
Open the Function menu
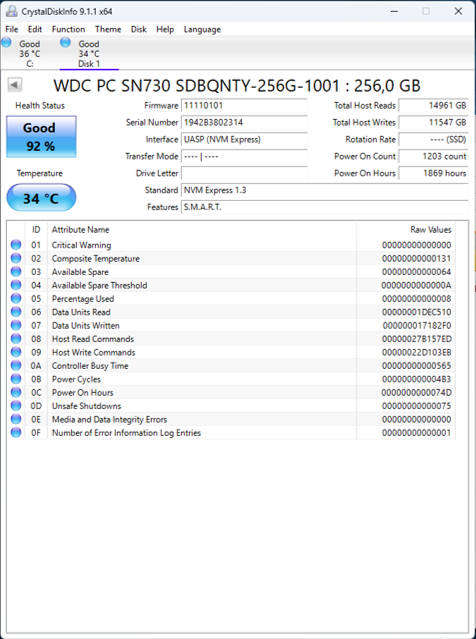point(68,29)
